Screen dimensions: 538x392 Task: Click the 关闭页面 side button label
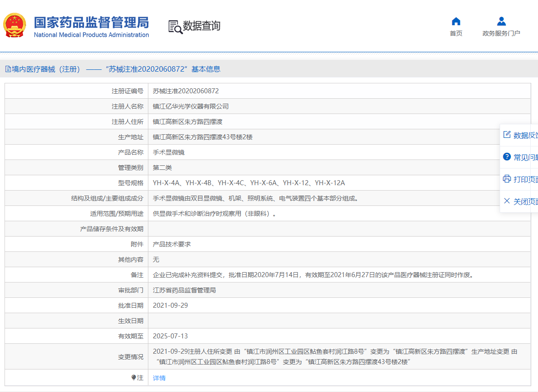coord(526,201)
